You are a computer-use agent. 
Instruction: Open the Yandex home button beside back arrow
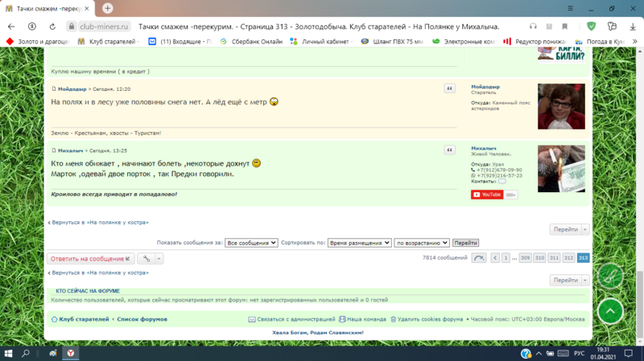(31, 27)
